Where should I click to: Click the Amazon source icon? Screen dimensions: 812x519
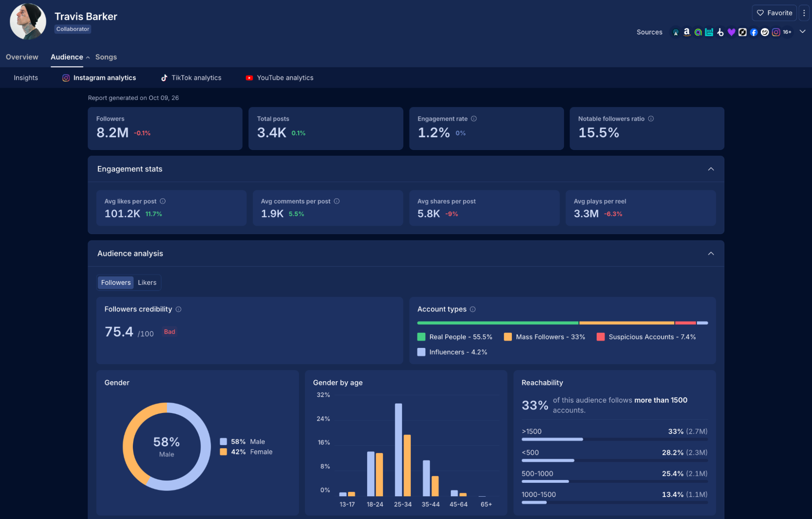[x=686, y=32]
